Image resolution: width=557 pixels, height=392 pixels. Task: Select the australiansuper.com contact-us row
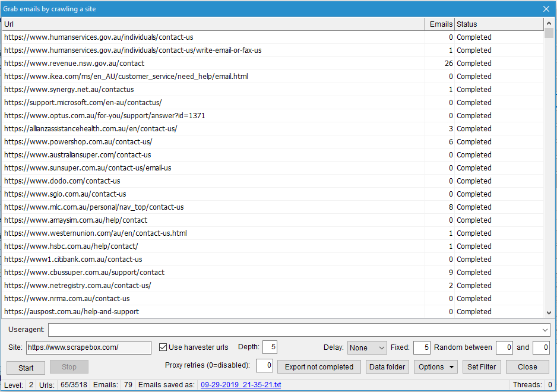pos(273,155)
